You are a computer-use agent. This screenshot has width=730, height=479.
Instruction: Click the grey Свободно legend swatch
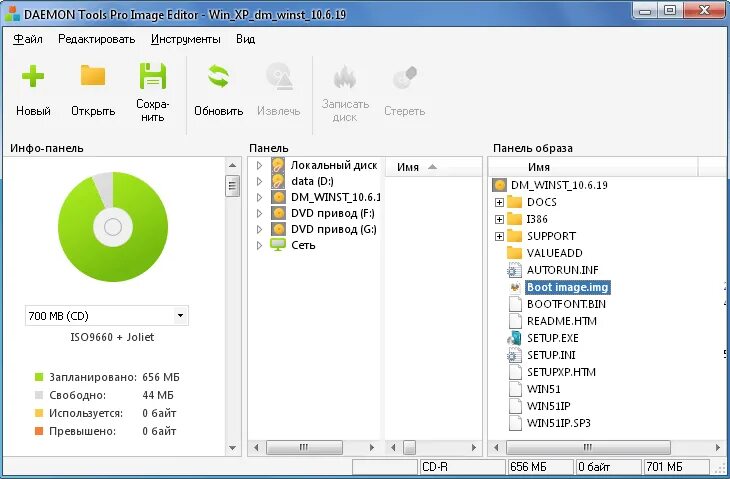pyautogui.click(x=39, y=395)
